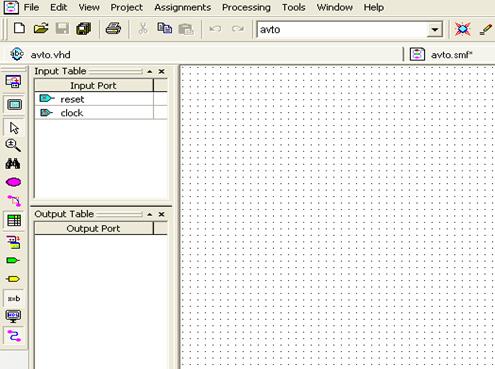Select the Zoom magnifier tool
495x369 pixels.
[x=13, y=145]
